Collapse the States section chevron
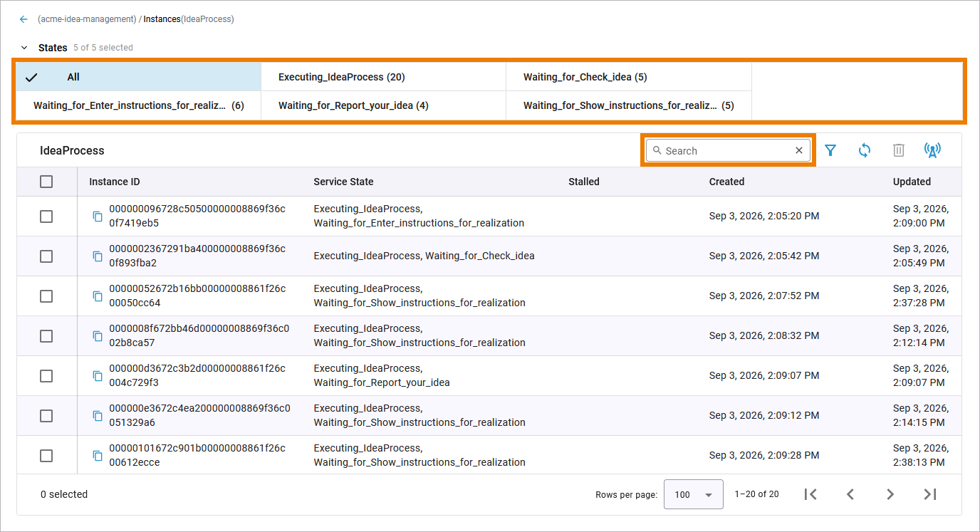980x532 pixels. (24, 48)
